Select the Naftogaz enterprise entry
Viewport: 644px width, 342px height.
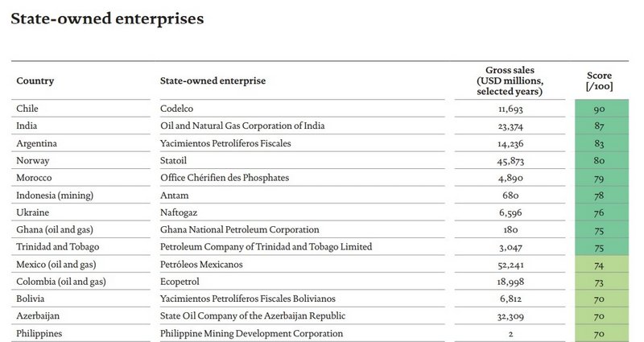coord(180,212)
